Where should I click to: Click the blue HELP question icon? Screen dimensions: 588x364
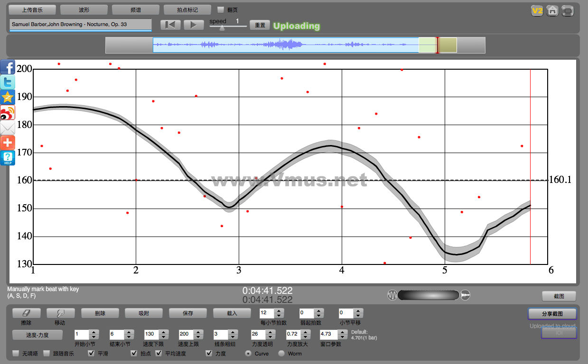pyautogui.click(x=8, y=158)
